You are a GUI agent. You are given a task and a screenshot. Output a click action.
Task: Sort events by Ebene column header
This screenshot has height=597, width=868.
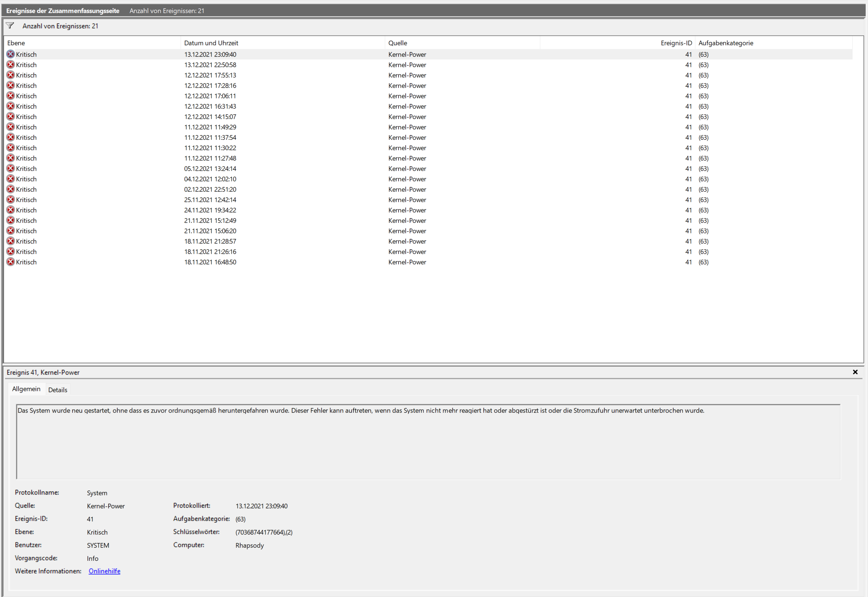[16, 43]
